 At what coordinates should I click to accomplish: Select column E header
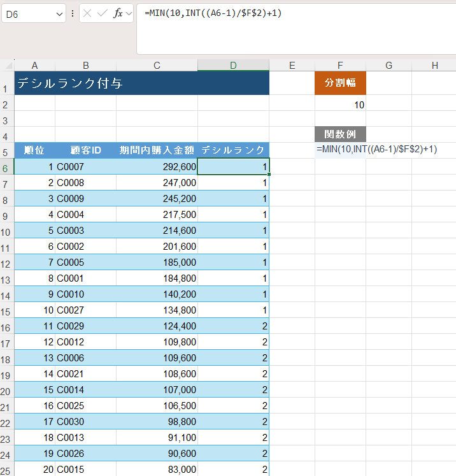coord(292,65)
